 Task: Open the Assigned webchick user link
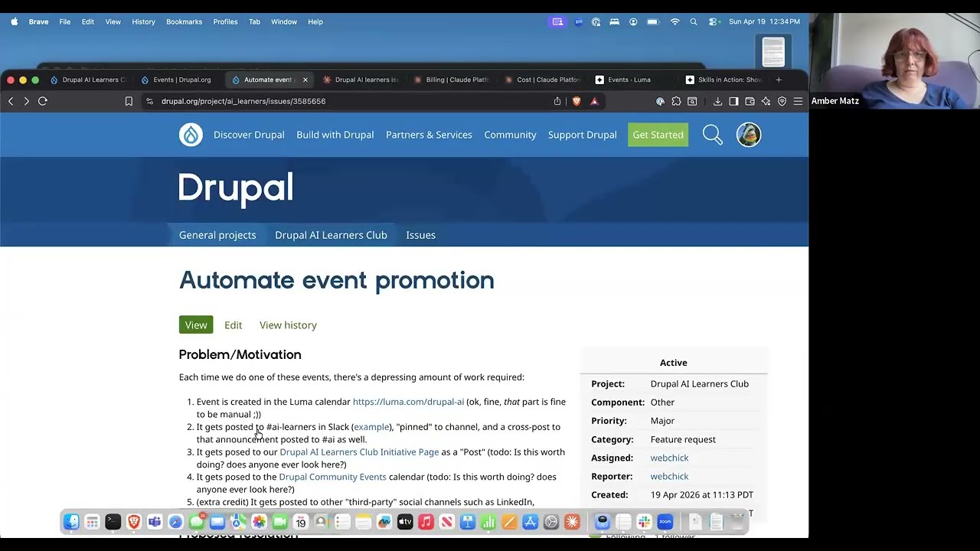click(669, 458)
